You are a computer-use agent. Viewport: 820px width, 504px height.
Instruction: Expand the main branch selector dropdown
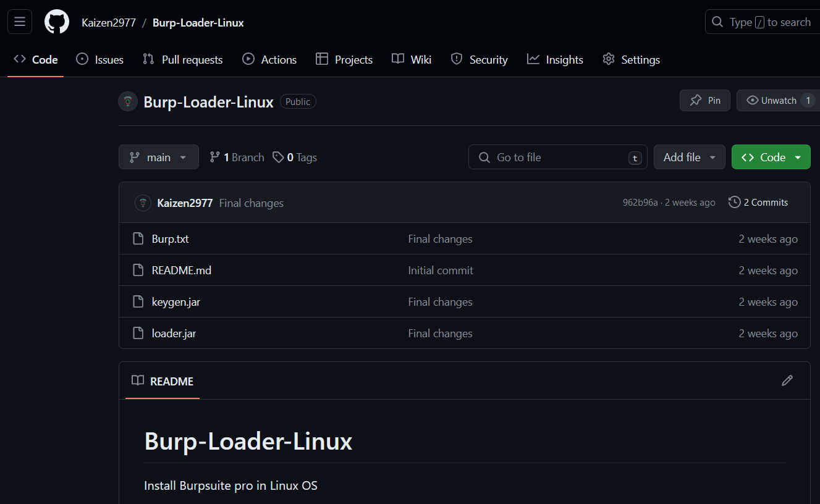[x=159, y=157]
